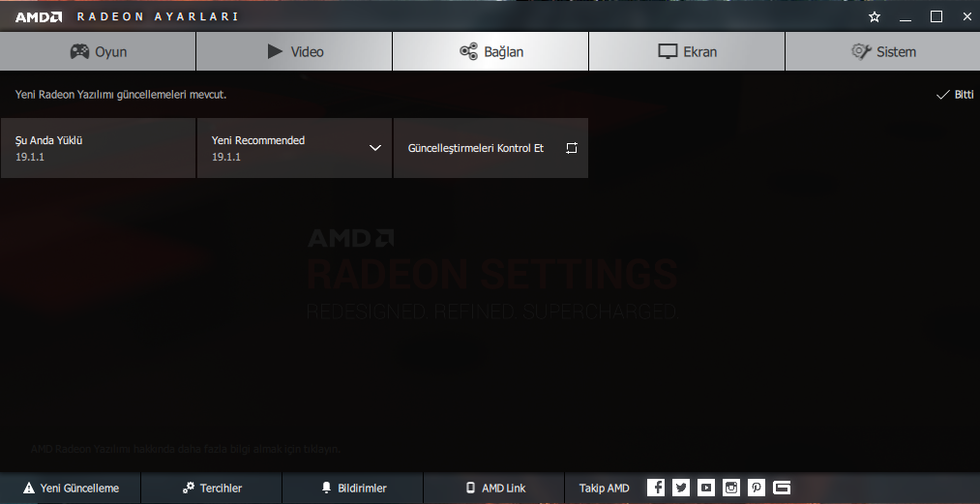The image size is (980, 504).
Task: Switch to the Oyun tab
Action: [x=98, y=51]
